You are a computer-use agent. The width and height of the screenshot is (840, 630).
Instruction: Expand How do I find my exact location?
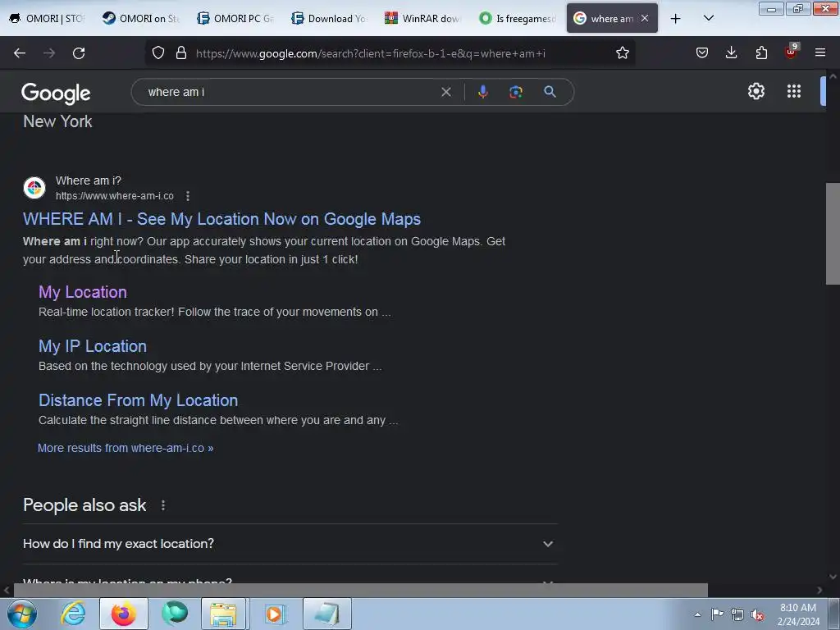[290, 544]
